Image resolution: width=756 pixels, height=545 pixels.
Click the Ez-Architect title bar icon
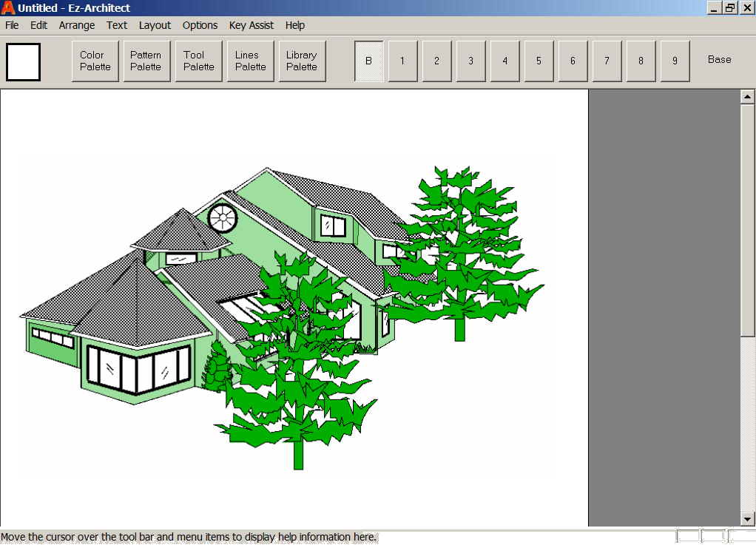point(8,8)
